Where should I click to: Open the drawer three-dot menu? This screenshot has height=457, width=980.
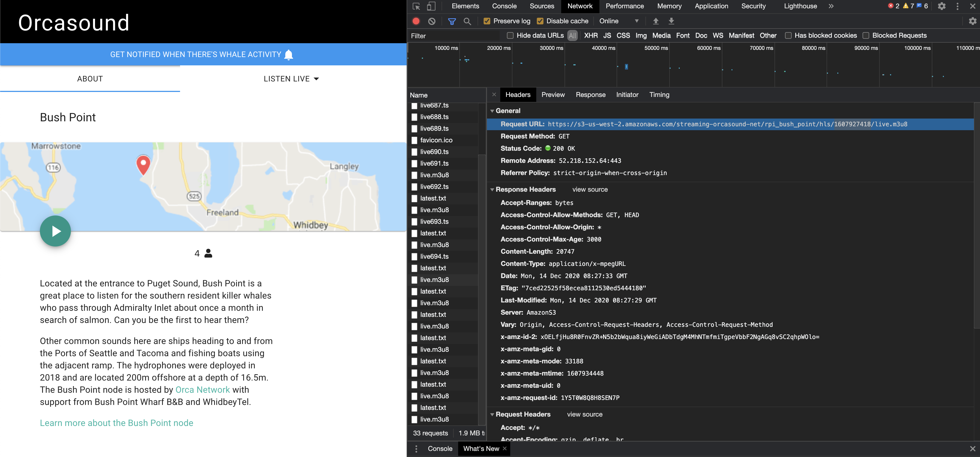click(x=416, y=449)
